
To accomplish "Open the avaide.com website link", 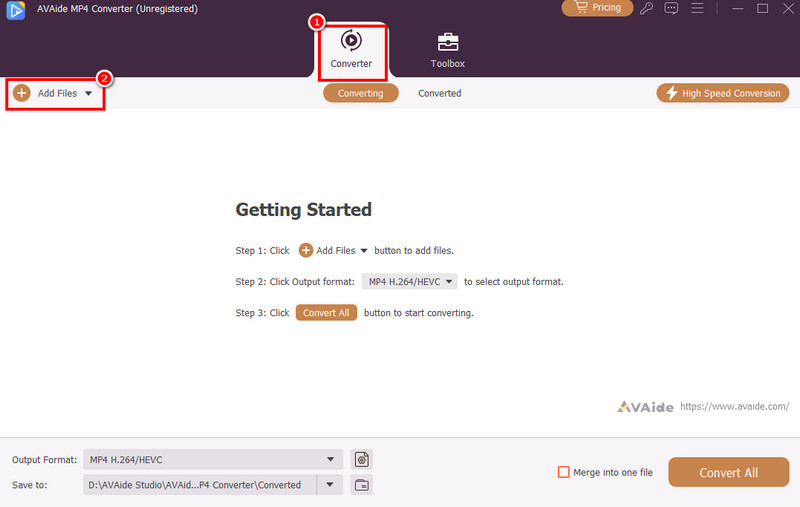I will [x=734, y=407].
